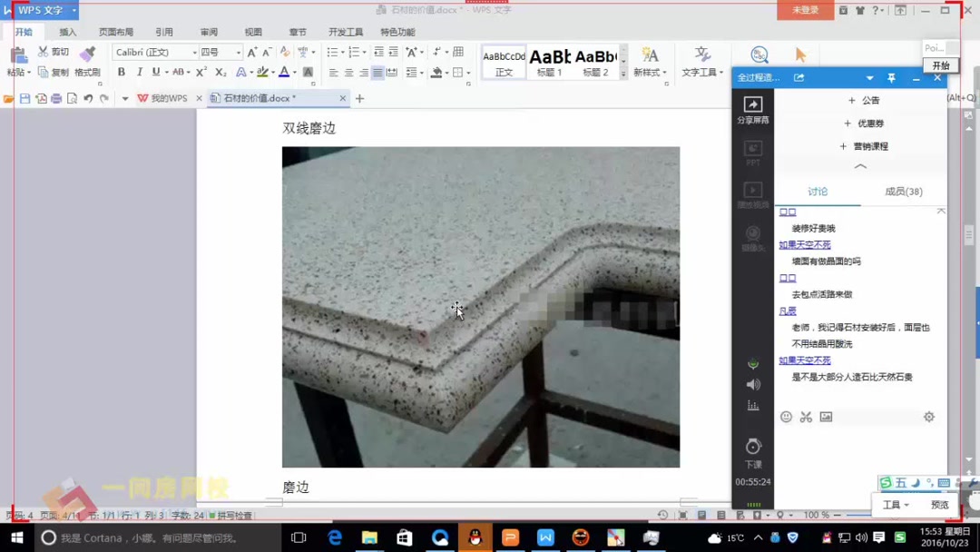Click the 如果天空不死 username link
980x552 pixels.
(805, 243)
